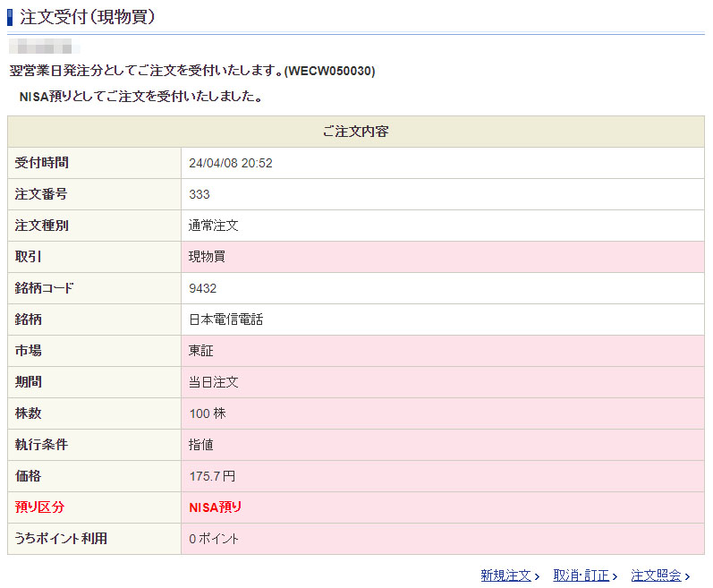713x588 pixels.
Task: Click the blue marker beside 注文受付 heading
Action: [10, 16]
